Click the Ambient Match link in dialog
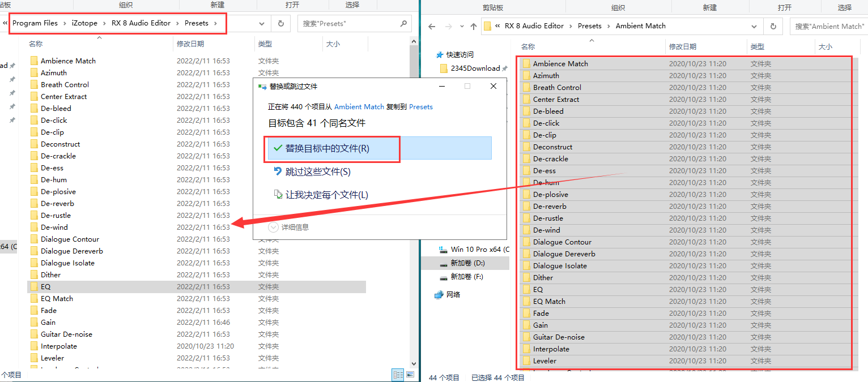Viewport: 868px width, 382px height. [359, 106]
